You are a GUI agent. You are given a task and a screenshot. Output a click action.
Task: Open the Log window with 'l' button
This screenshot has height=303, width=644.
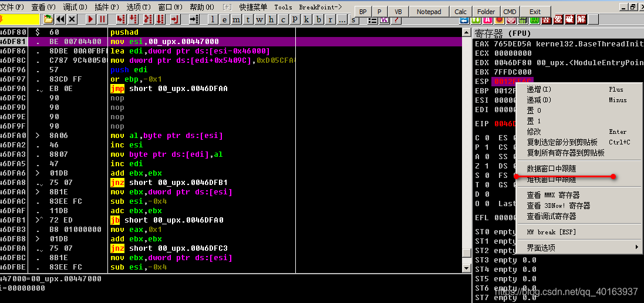click(x=213, y=19)
